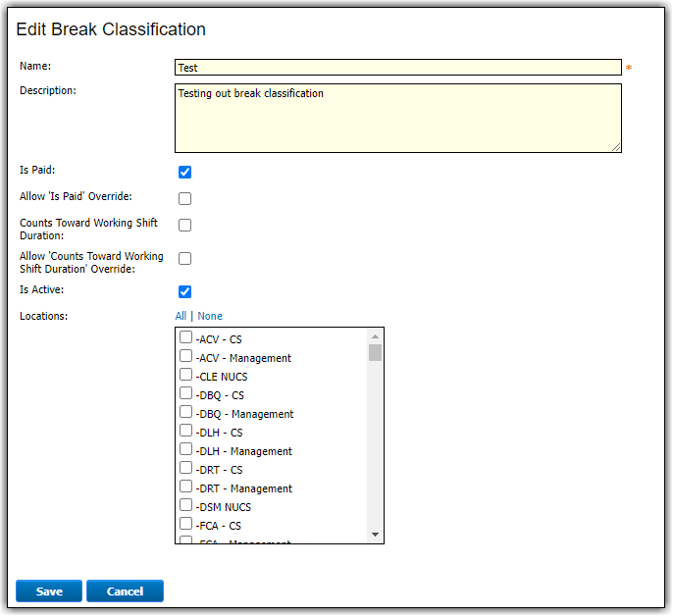Click the locations list scroll up arrow
Viewport: 673px width, 616px height.
[x=375, y=335]
